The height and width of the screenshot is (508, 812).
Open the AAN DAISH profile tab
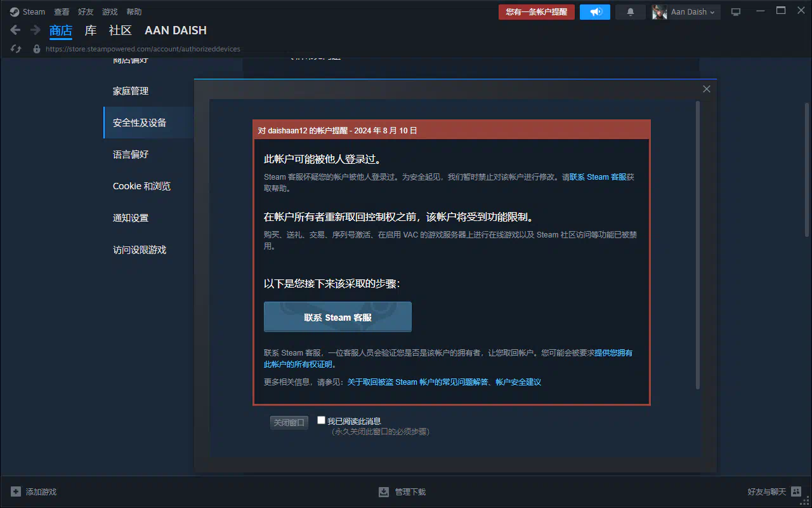(x=176, y=30)
